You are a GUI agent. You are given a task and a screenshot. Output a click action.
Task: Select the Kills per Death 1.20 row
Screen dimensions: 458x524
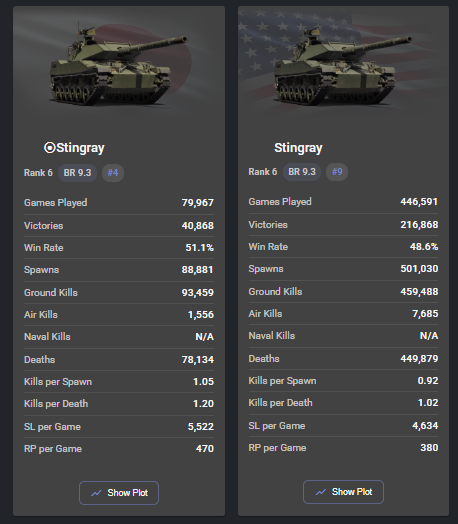[x=119, y=404]
